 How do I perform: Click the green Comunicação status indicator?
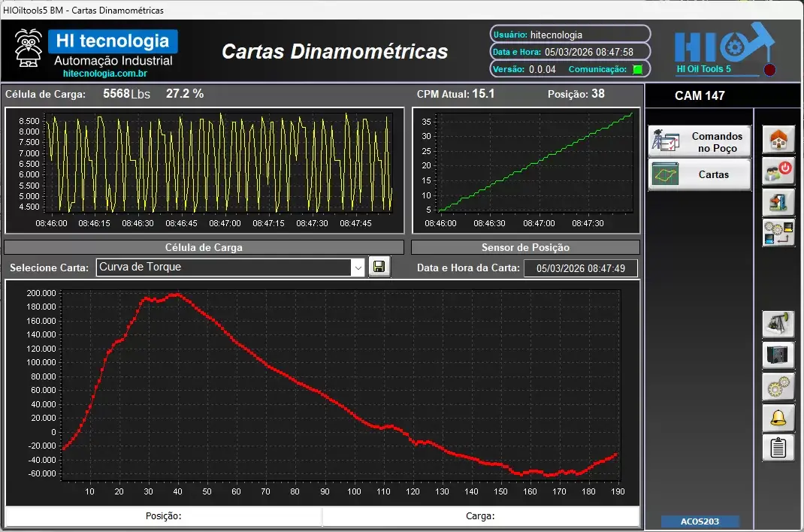tap(638, 70)
